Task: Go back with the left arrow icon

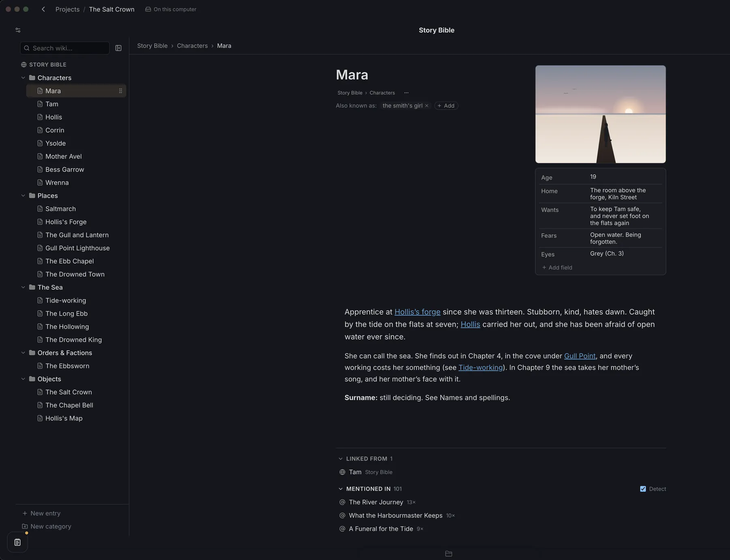Action: (x=43, y=9)
